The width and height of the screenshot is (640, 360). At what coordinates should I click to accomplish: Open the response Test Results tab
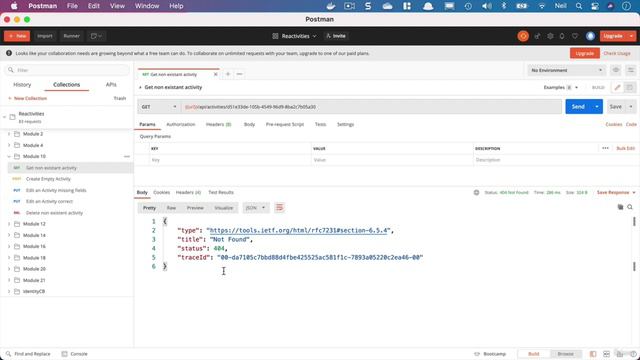pyautogui.click(x=221, y=192)
